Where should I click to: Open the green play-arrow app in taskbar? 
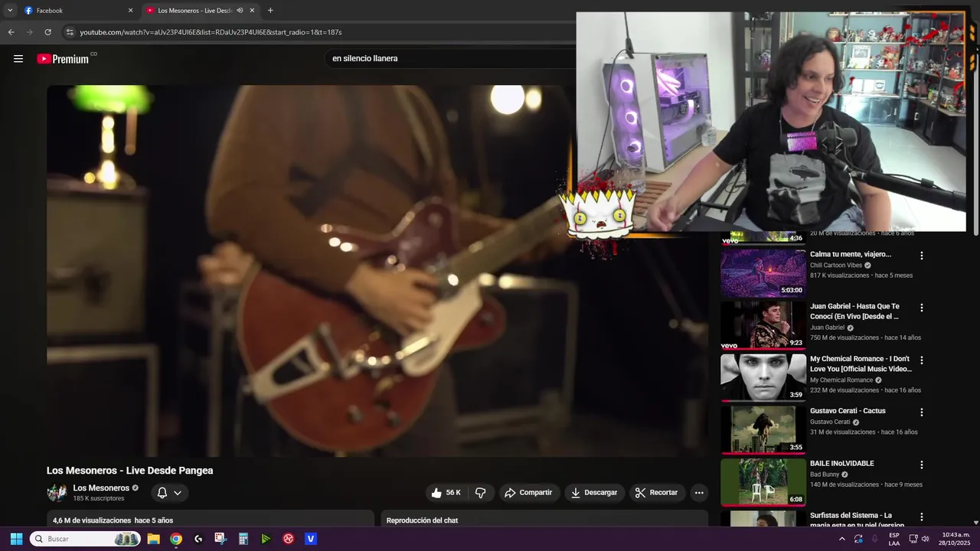(x=266, y=539)
